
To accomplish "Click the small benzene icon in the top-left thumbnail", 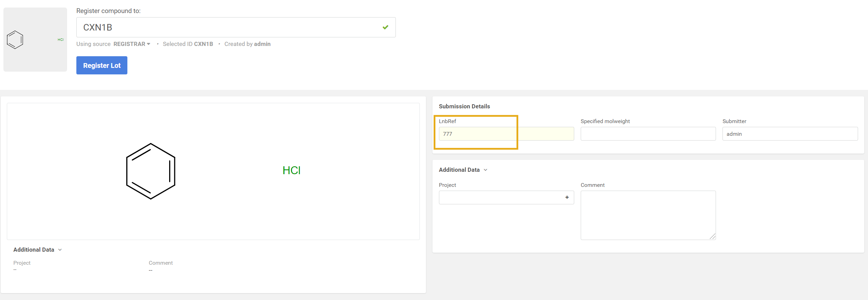I will click(15, 40).
